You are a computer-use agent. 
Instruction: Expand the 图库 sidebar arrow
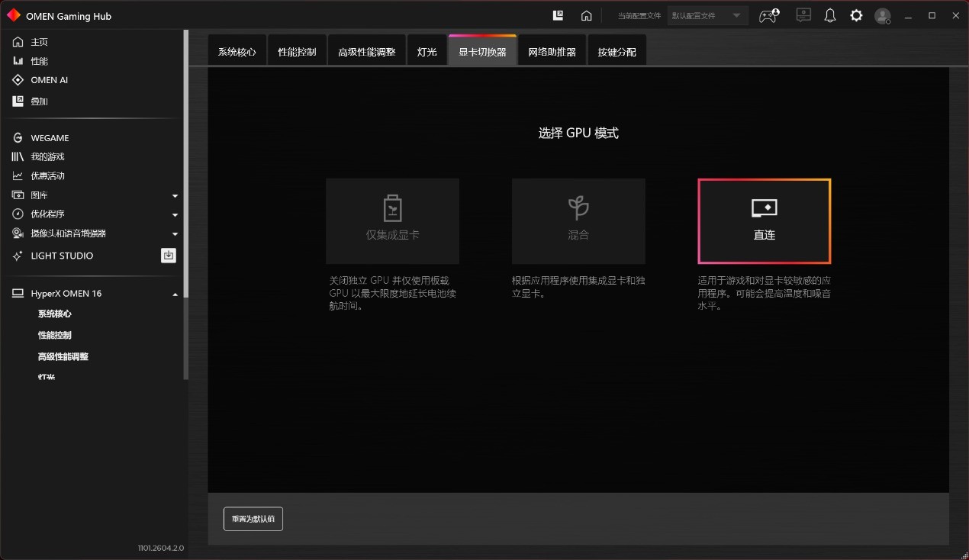point(175,196)
